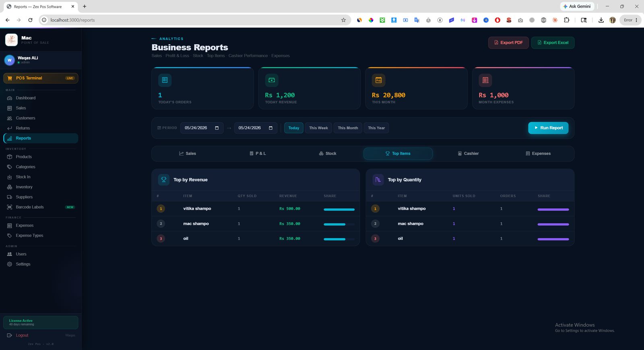Open Returns in the sidebar
This screenshot has width=644, height=350.
point(41,128)
